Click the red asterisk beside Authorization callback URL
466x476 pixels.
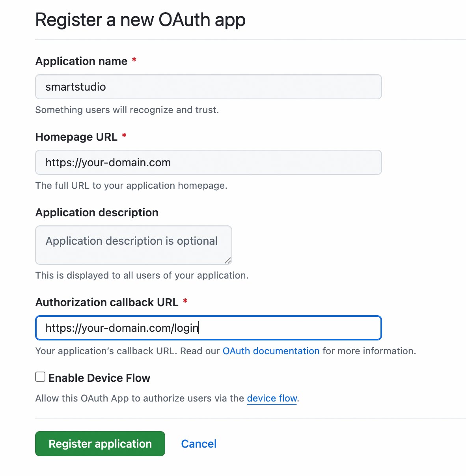pos(185,301)
